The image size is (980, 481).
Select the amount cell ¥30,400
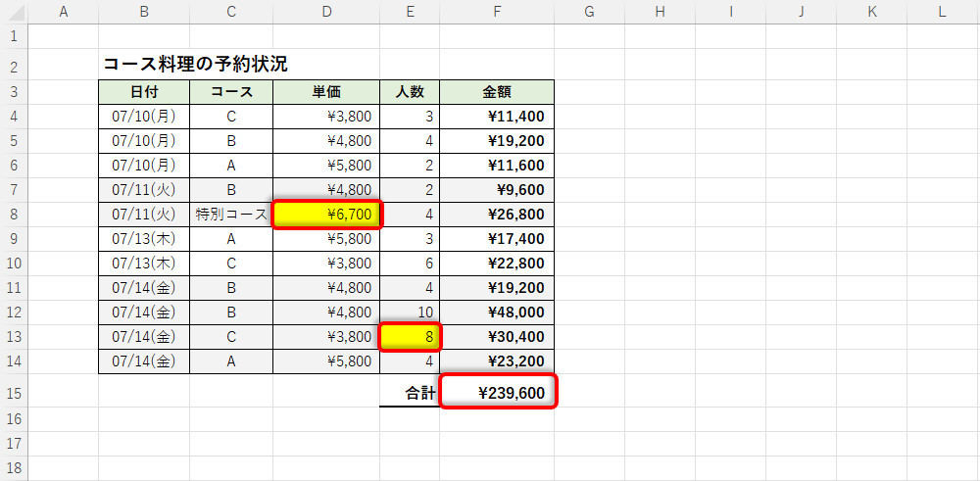(x=497, y=337)
